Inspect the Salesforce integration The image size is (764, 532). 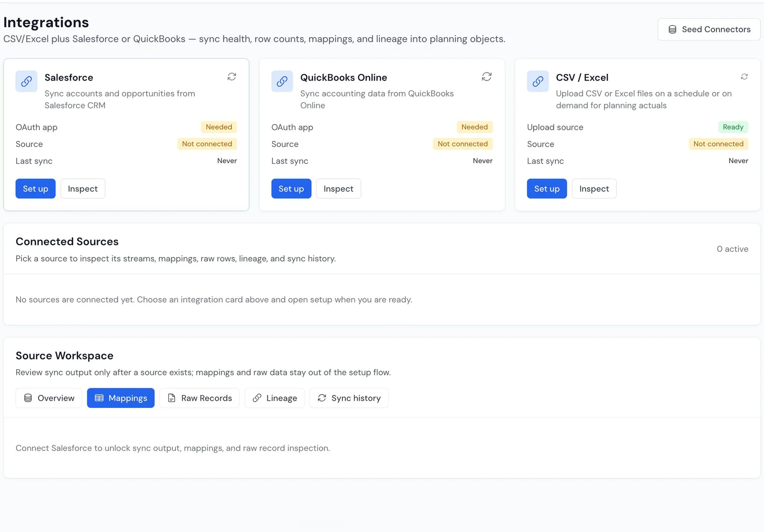83,188
